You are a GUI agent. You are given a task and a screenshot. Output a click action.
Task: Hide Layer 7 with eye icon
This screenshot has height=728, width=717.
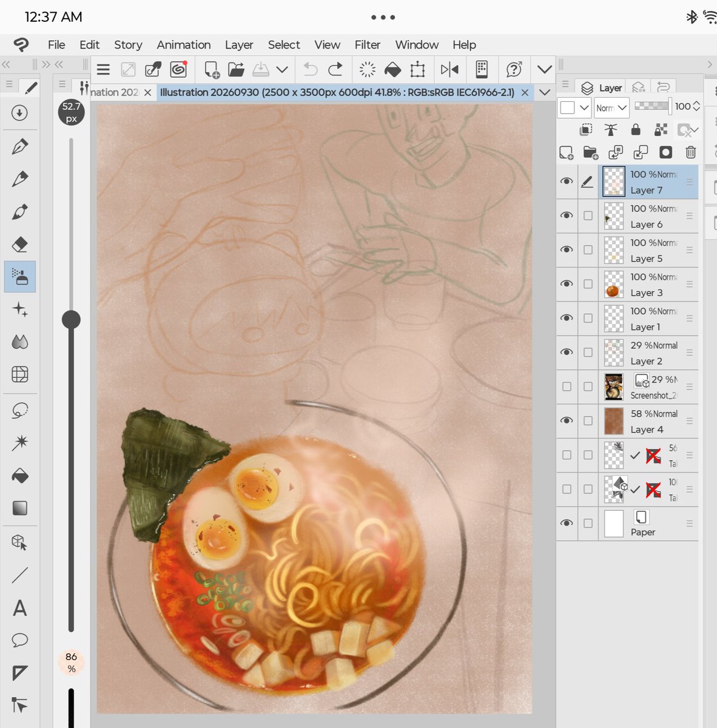[x=567, y=181]
